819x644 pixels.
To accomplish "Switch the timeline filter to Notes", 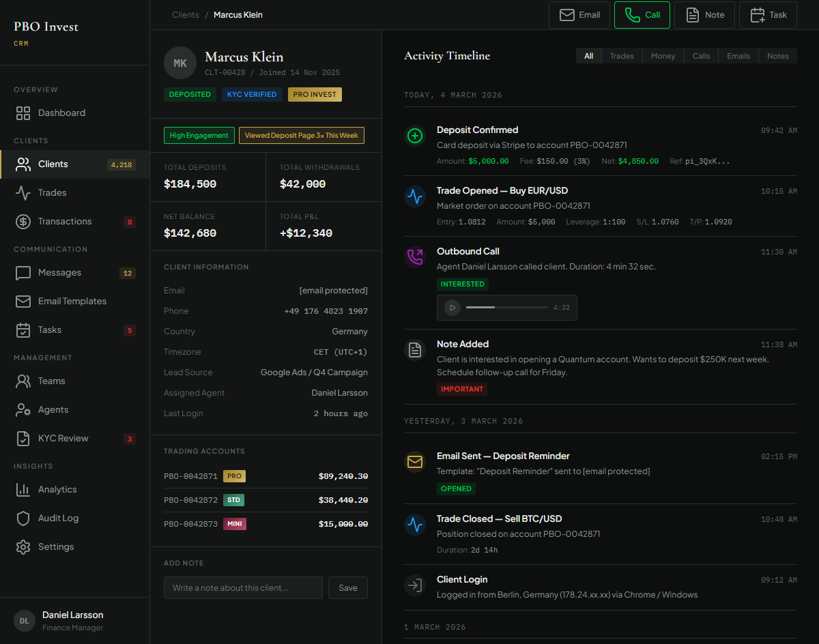I will 777,56.
